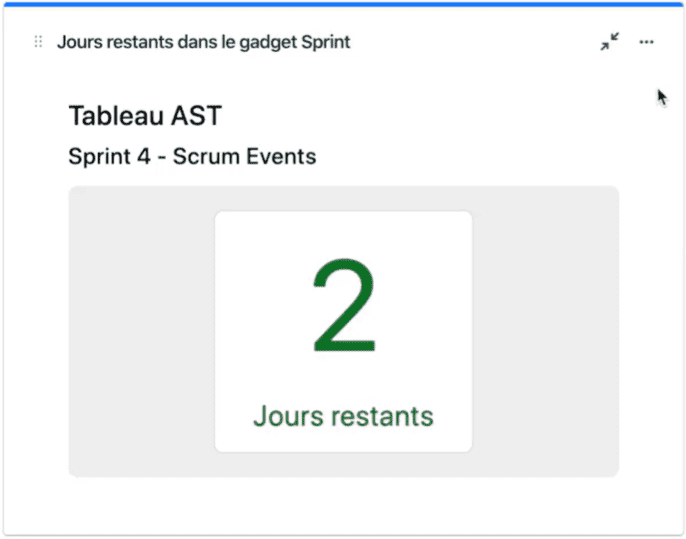Click the minimize gadget arrows icon
686x539 pixels.
[609, 42]
